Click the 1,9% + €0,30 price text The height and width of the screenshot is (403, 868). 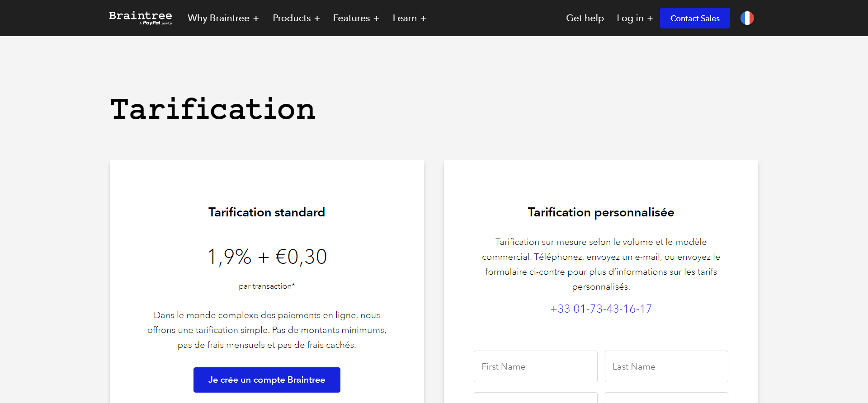267,257
